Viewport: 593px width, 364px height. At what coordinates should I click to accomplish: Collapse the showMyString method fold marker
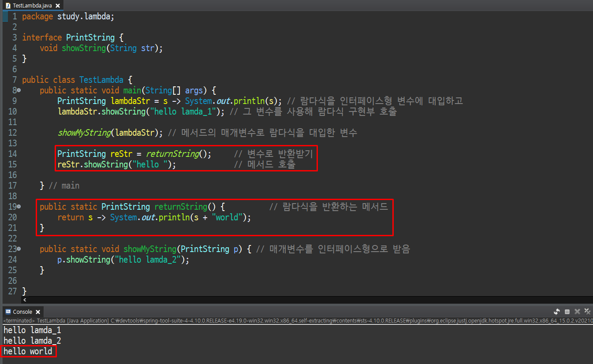click(19, 249)
